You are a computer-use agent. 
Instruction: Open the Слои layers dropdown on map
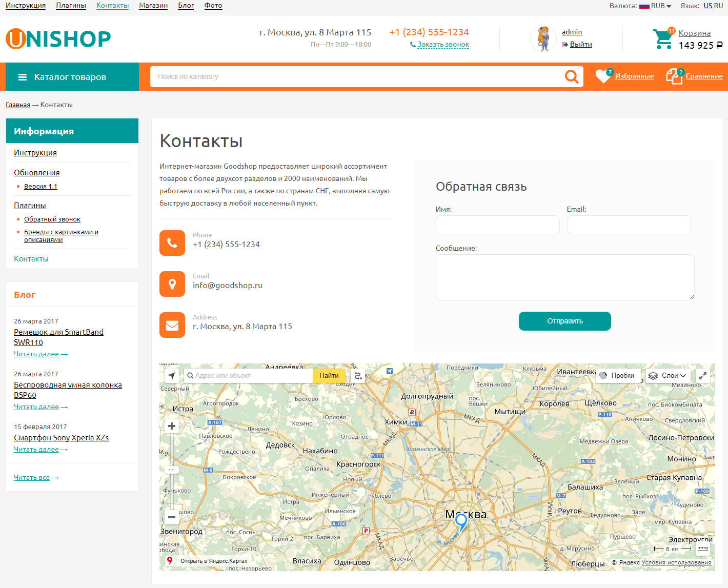[x=667, y=376]
